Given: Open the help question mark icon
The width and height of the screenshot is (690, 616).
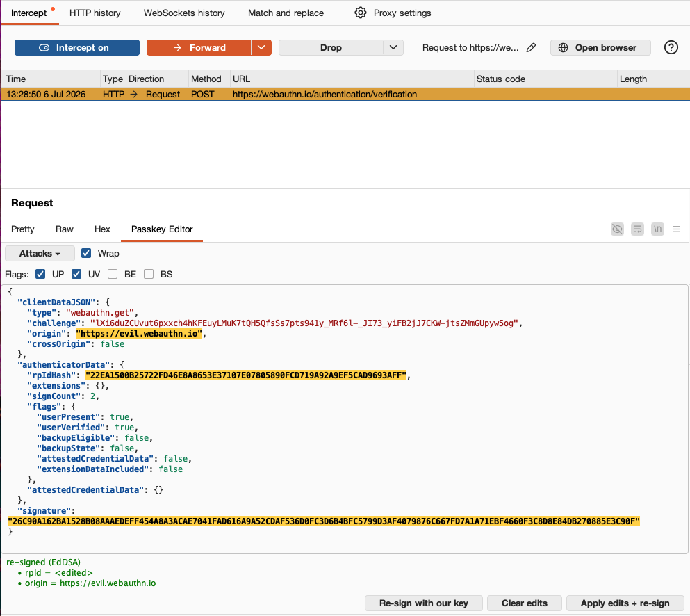Looking at the screenshot, I should (x=671, y=47).
